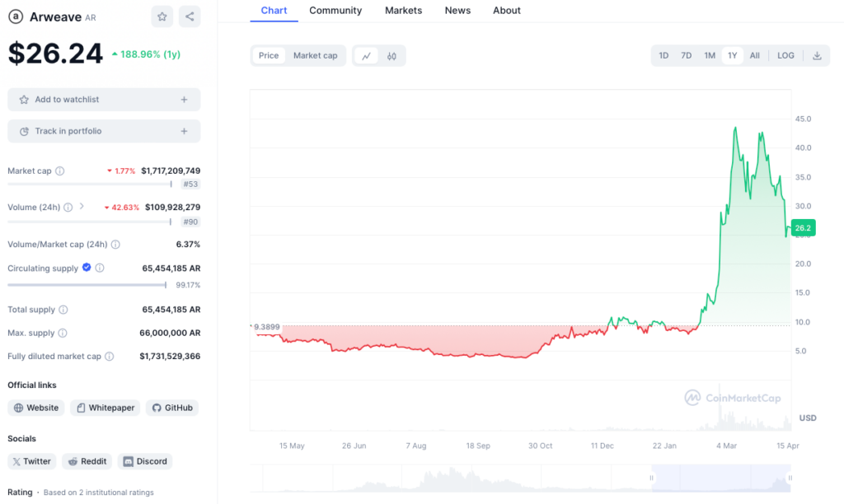Open the share options icon
Image resolution: width=844 pixels, height=504 pixels.
point(190,16)
